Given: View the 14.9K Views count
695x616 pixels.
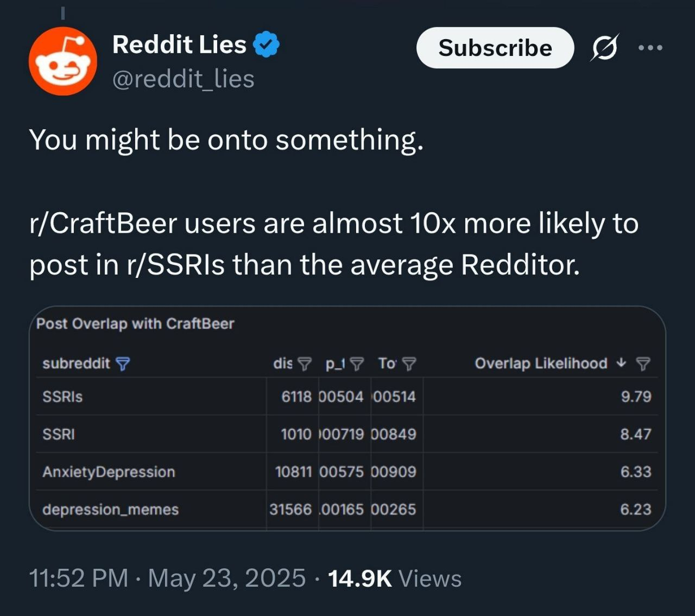Looking at the screenshot, I should coord(395,578).
